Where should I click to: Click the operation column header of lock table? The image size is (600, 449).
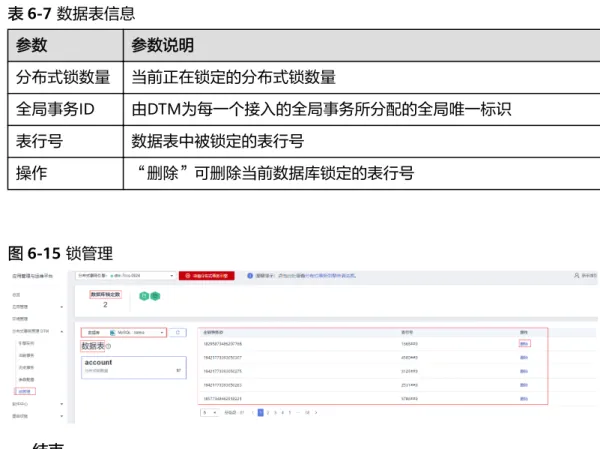[524, 332]
